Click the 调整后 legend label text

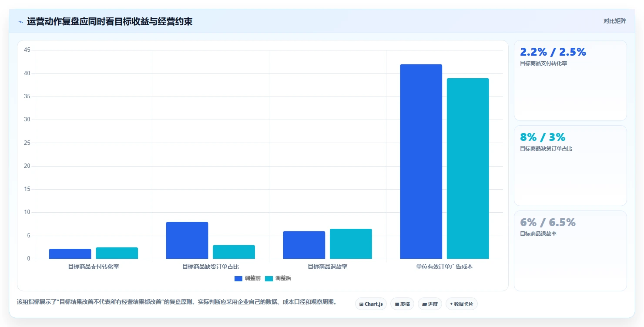283,278
